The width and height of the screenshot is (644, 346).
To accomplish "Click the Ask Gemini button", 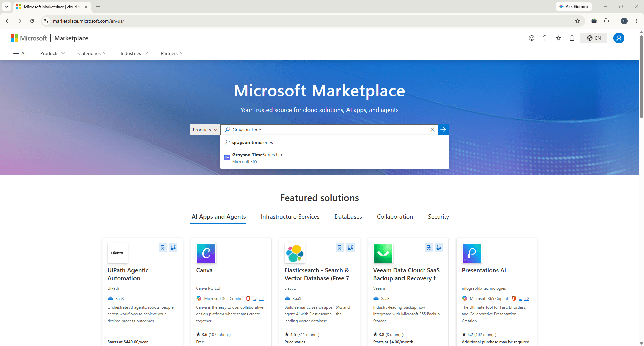I will pos(574,7).
